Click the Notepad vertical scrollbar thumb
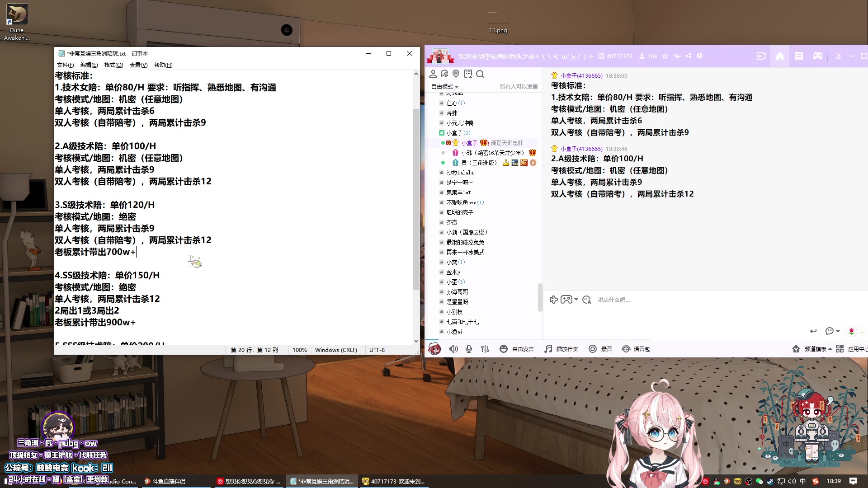The image size is (868, 488). (x=416, y=199)
